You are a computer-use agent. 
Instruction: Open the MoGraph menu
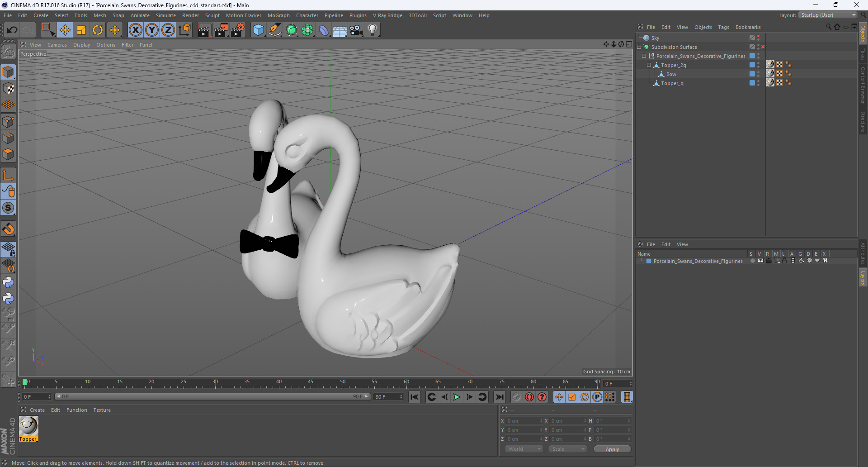coord(278,15)
